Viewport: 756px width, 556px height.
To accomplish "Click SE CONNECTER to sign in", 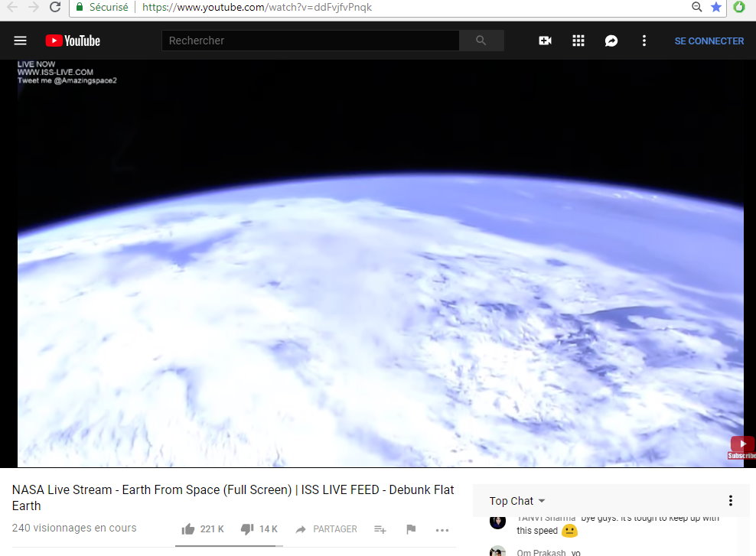I will [709, 41].
